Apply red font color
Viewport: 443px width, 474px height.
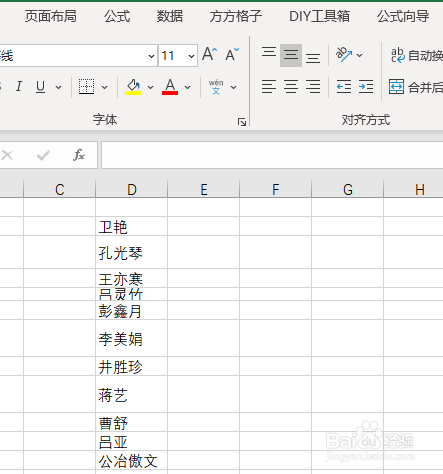(x=170, y=87)
